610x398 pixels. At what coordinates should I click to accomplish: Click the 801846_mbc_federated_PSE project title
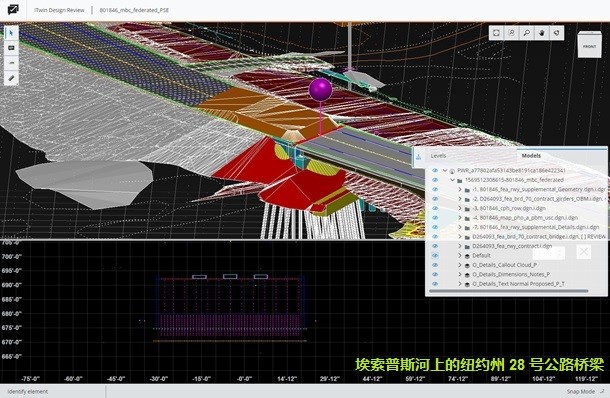pos(134,10)
